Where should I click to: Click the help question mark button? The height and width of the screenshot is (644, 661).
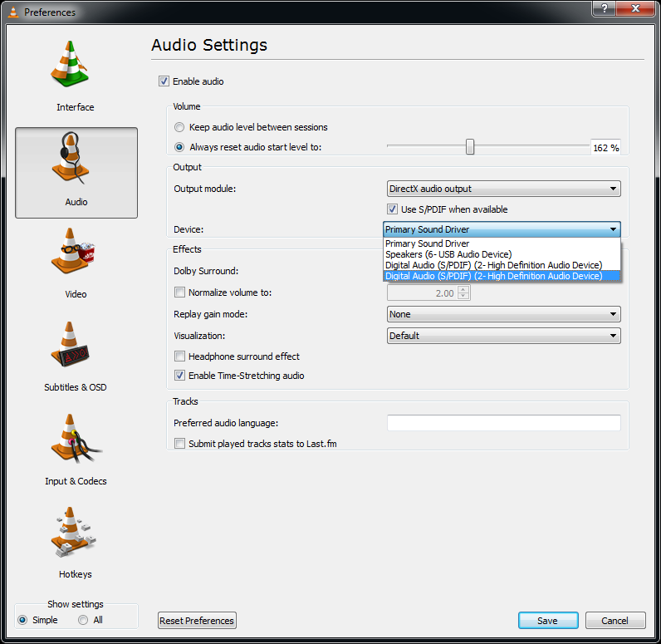(x=604, y=8)
